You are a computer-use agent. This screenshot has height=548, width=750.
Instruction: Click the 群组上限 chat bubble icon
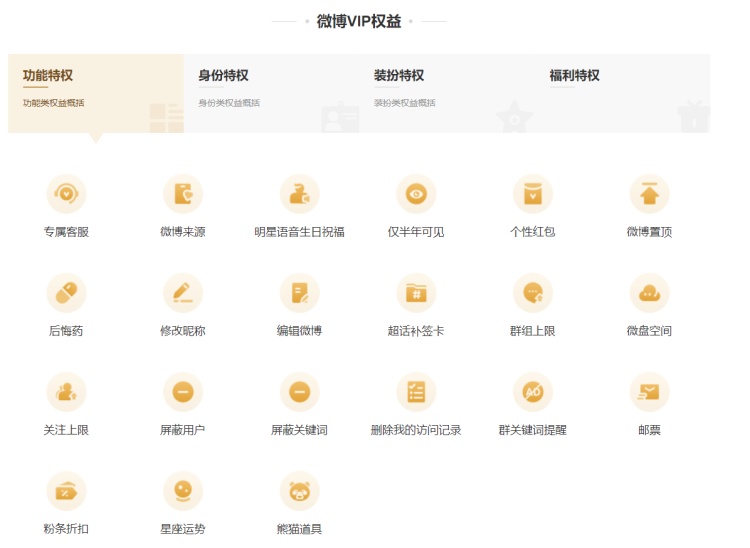click(533, 293)
